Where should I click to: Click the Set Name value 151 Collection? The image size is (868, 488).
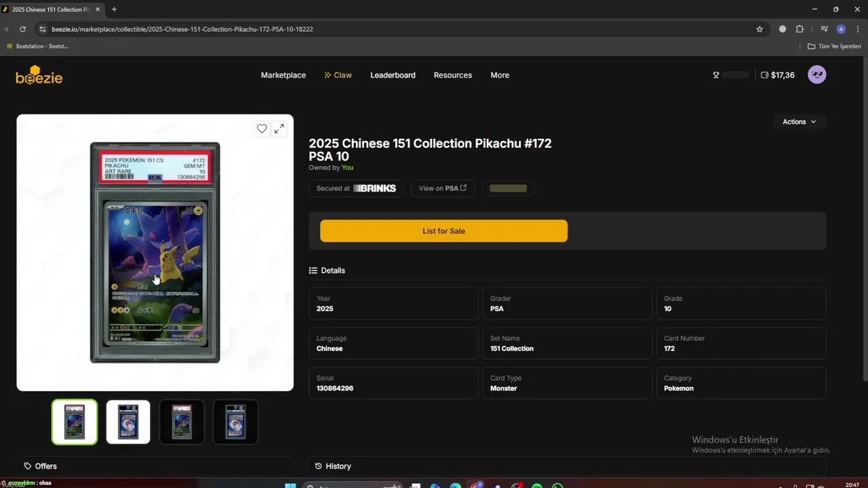click(x=512, y=348)
